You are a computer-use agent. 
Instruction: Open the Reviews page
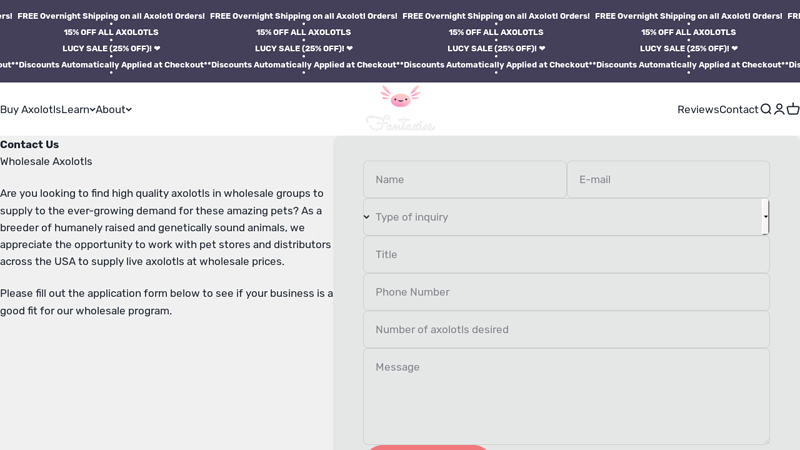(698, 109)
